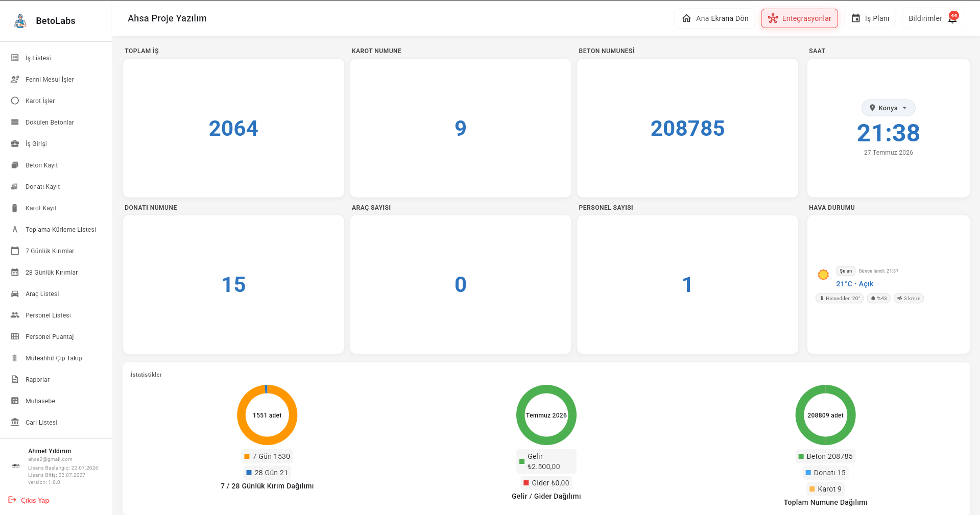Open İş Listesi list icon
The width and height of the screenshot is (980, 515).
point(15,58)
